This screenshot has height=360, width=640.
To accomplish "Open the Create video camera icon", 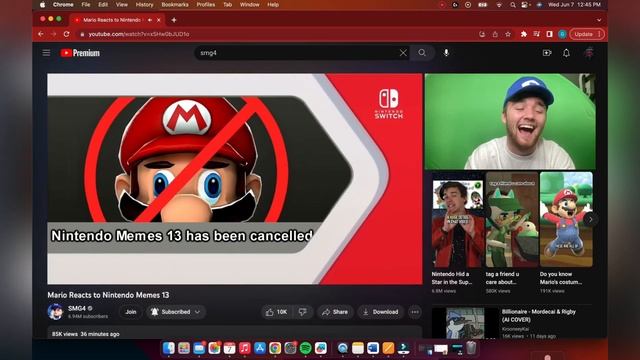I will (x=547, y=53).
